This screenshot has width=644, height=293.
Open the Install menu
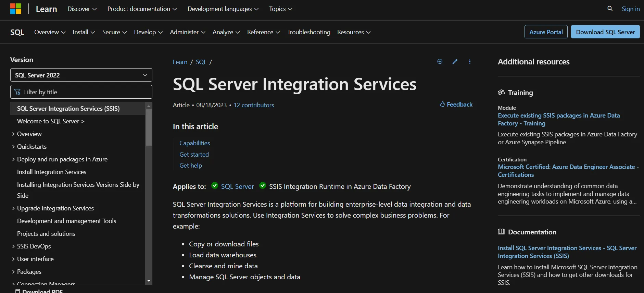point(84,32)
